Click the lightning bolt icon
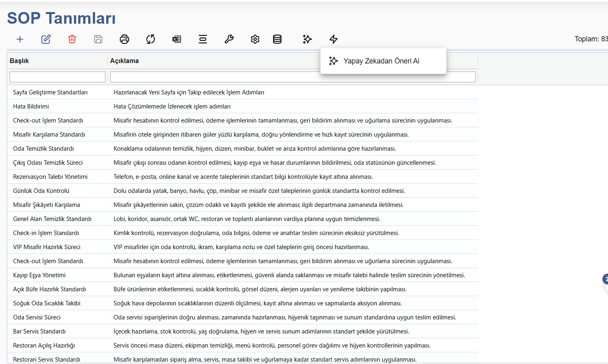The width and height of the screenshot is (608, 364). (333, 39)
